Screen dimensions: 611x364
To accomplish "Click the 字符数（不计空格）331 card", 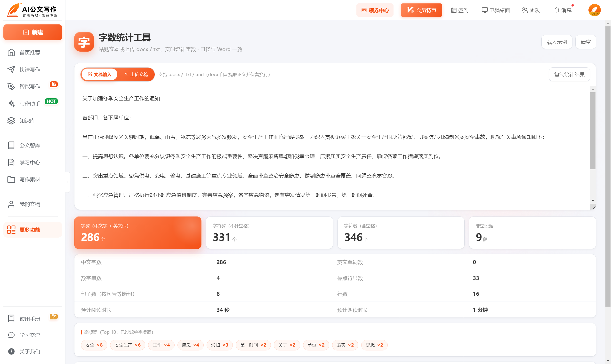I will [269, 233].
